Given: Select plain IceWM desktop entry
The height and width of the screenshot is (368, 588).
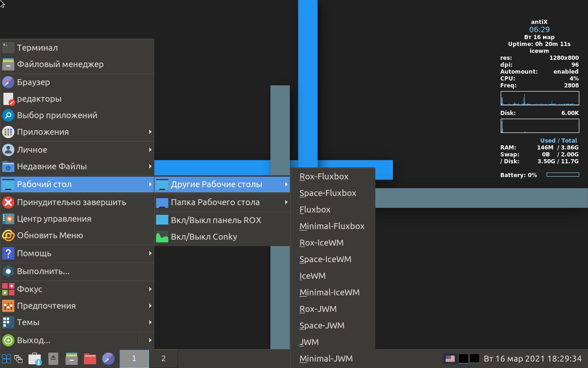Looking at the screenshot, I should point(333,276).
